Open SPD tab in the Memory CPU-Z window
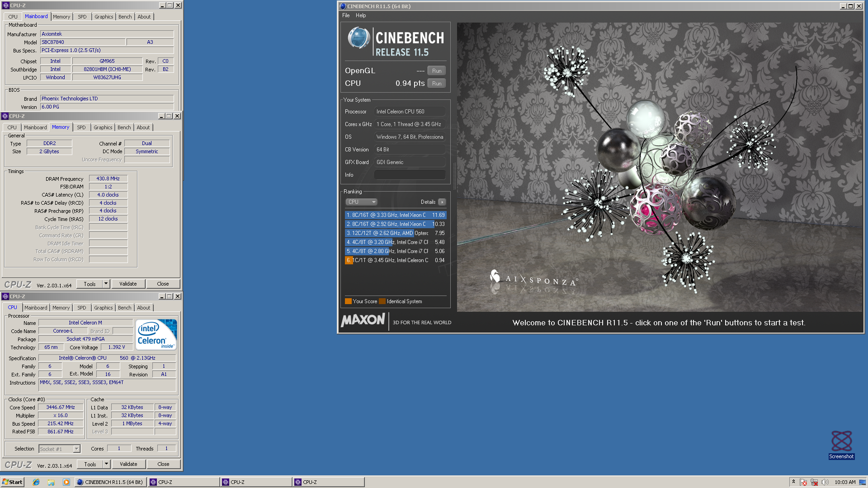868x488 pixels. click(x=81, y=127)
